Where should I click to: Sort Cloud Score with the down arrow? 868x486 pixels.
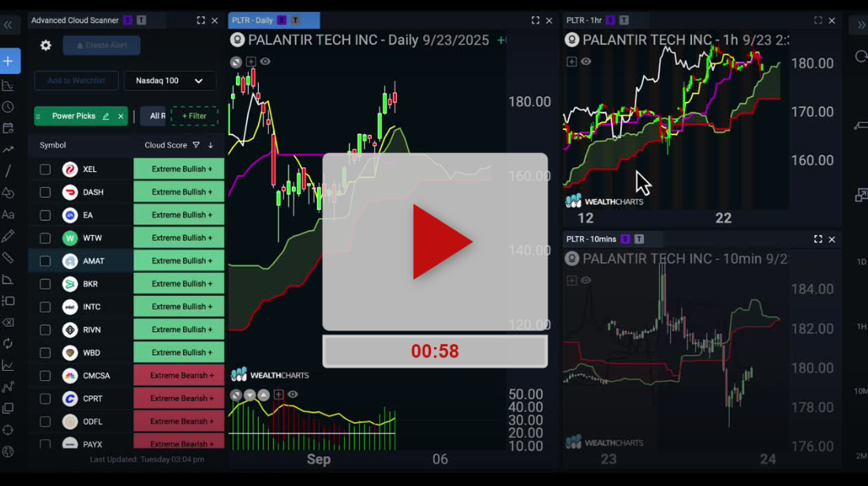pos(211,145)
